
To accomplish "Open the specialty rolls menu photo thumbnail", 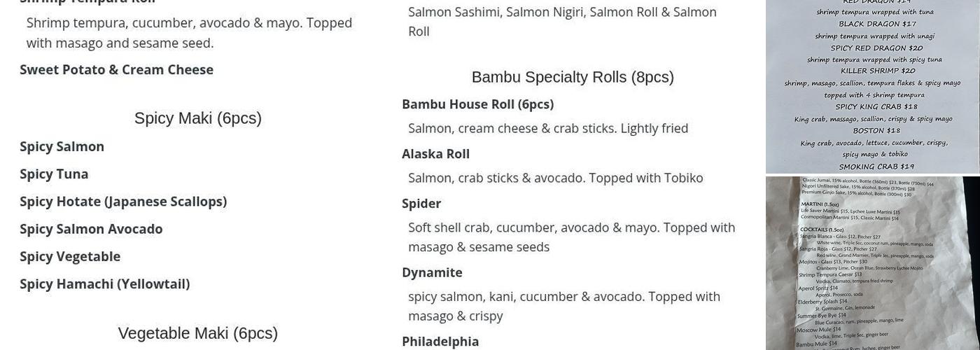I will click(x=872, y=85).
